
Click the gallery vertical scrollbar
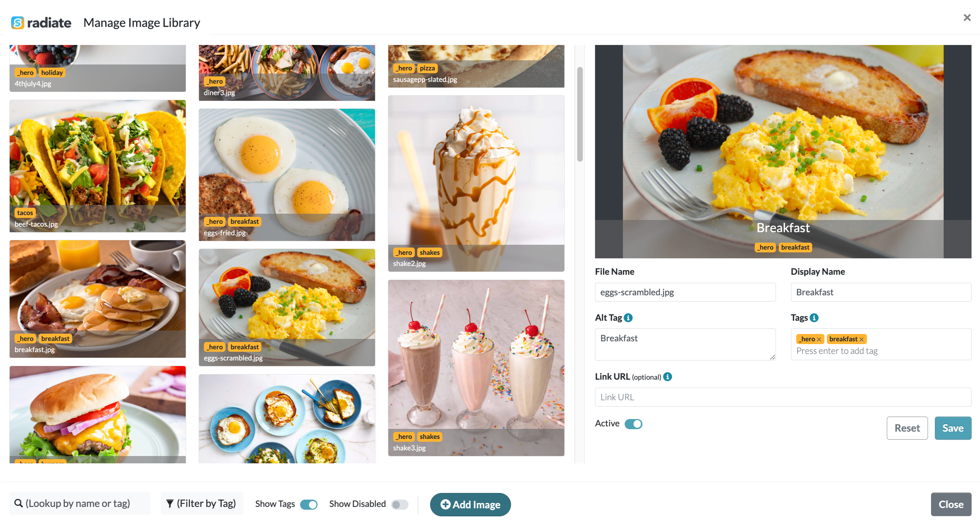[x=580, y=114]
